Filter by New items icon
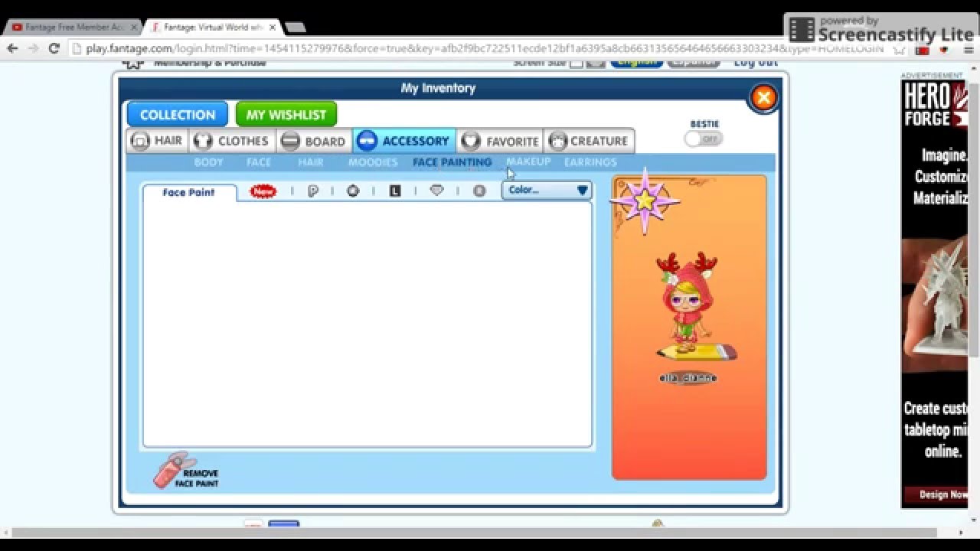 (263, 191)
